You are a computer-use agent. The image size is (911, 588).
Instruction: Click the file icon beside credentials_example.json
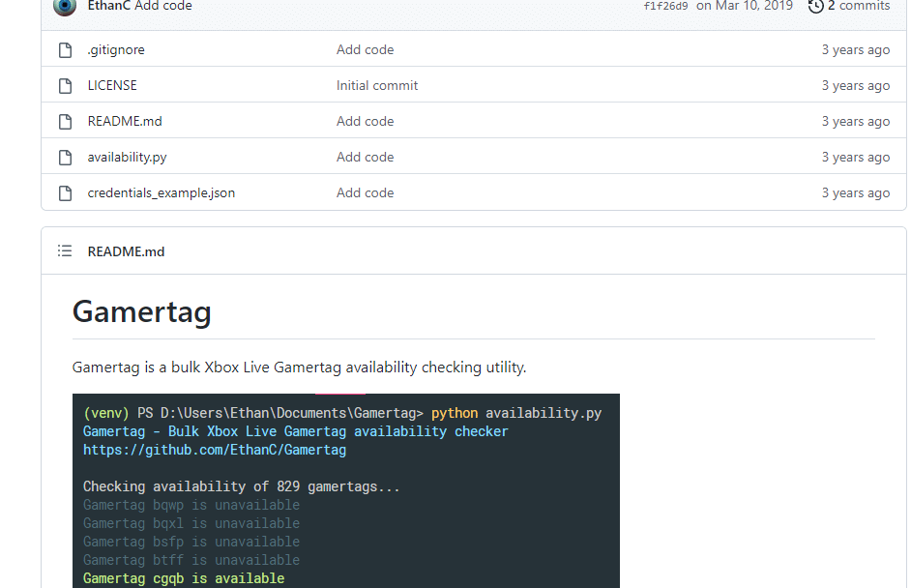pyautogui.click(x=65, y=192)
